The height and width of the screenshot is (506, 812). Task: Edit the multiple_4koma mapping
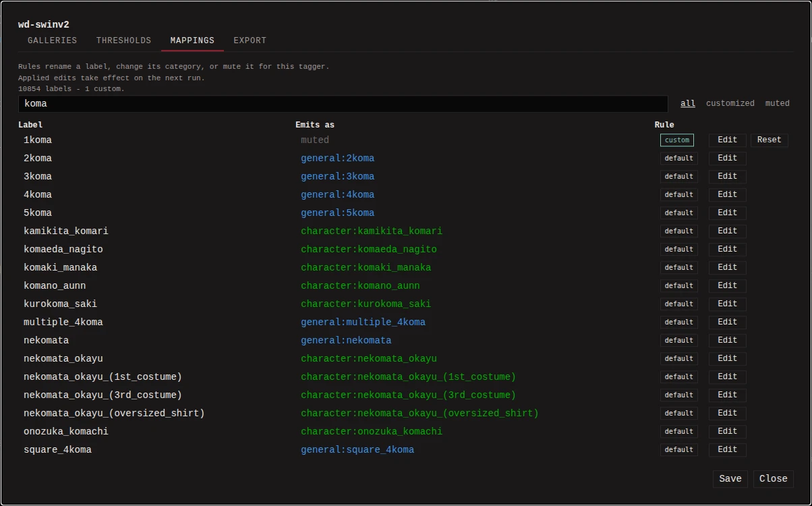(728, 322)
